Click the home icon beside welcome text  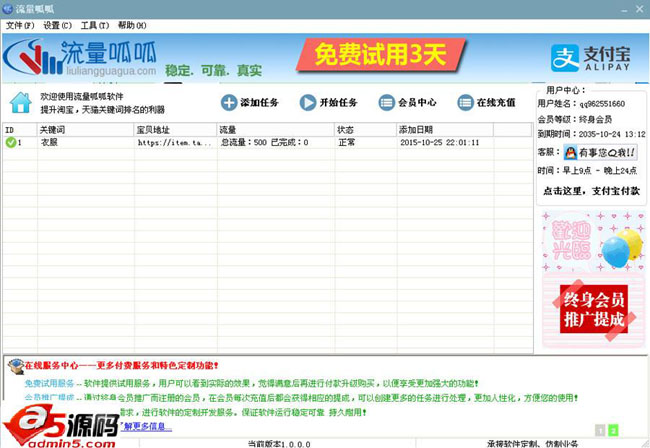[20, 103]
